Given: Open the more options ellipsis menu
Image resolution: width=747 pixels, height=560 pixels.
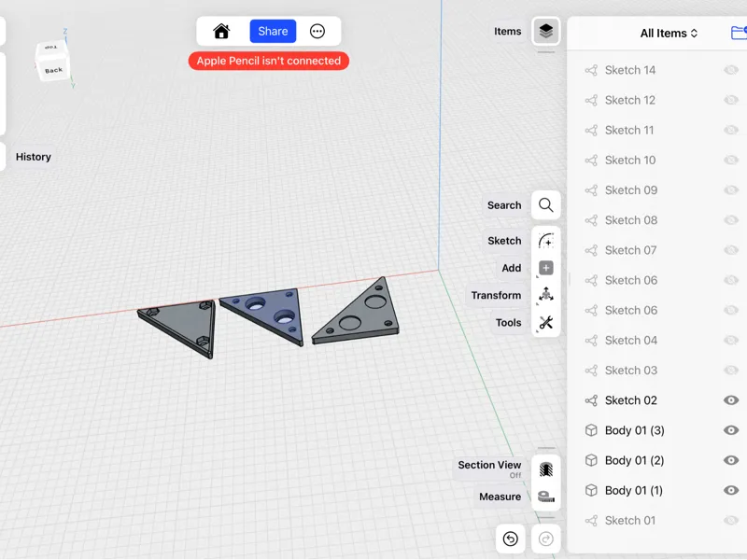Looking at the screenshot, I should coord(317,32).
